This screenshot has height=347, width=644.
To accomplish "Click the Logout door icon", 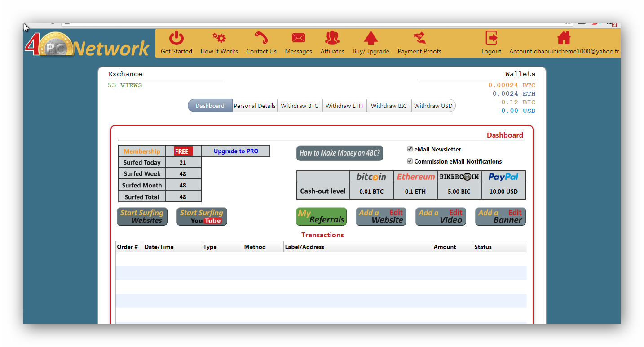I will pyautogui.click(x=491, y=38).
